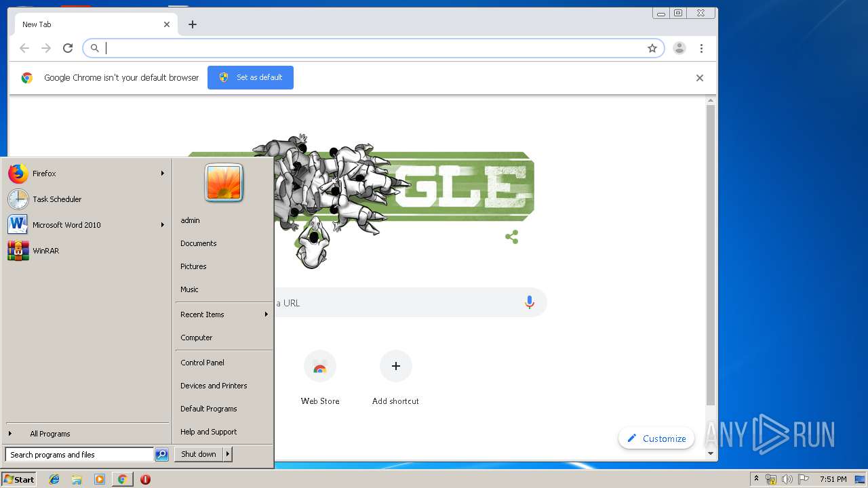Open the Shut down options arrow

(x=228, y=454)
